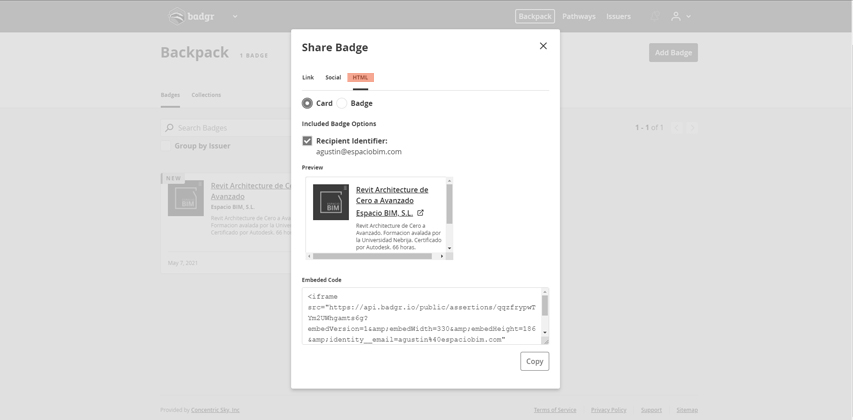The height and width of the screenshot is (420, 853).
Task: Select the Badges tab in Backpack
Action: [x=170, y=95]
